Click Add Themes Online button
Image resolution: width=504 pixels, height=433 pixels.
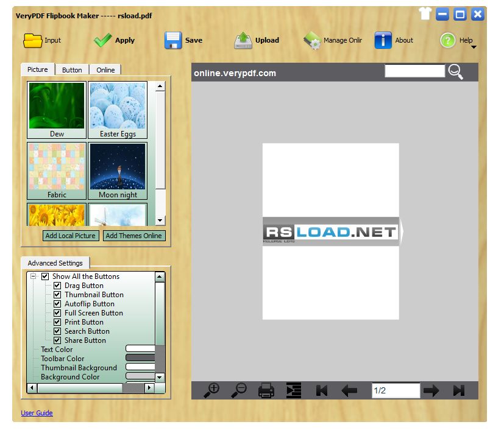tap(133, 236)
